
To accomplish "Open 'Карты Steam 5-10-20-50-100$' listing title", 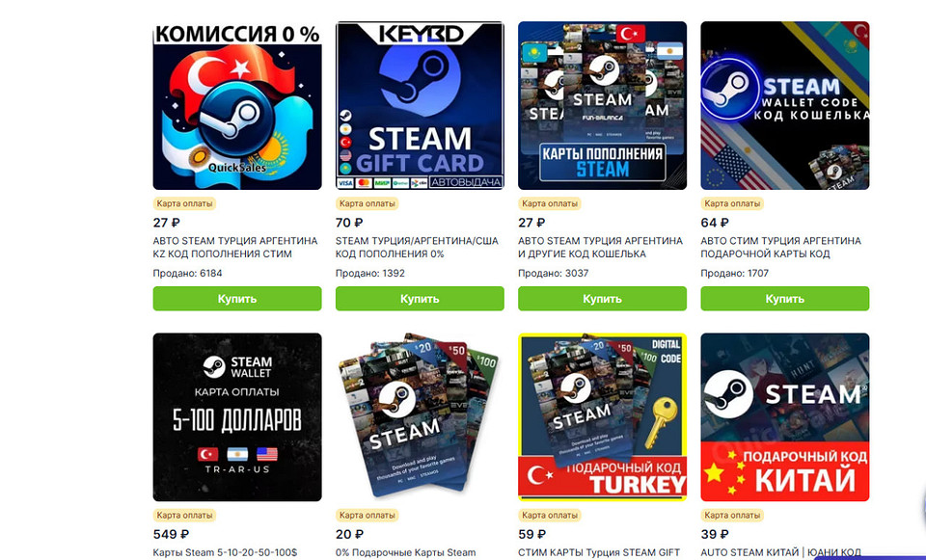I will [x=225, y=553].
